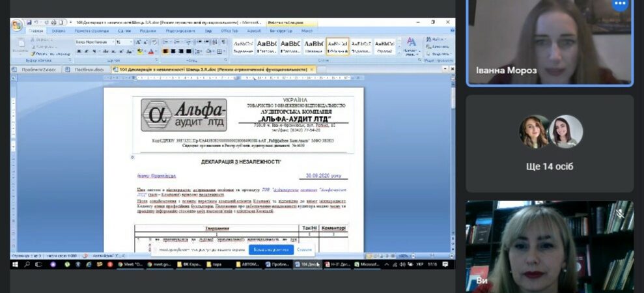
Task: Switch to the Insert ribbon tab
Action: click(x=59, y=31)
